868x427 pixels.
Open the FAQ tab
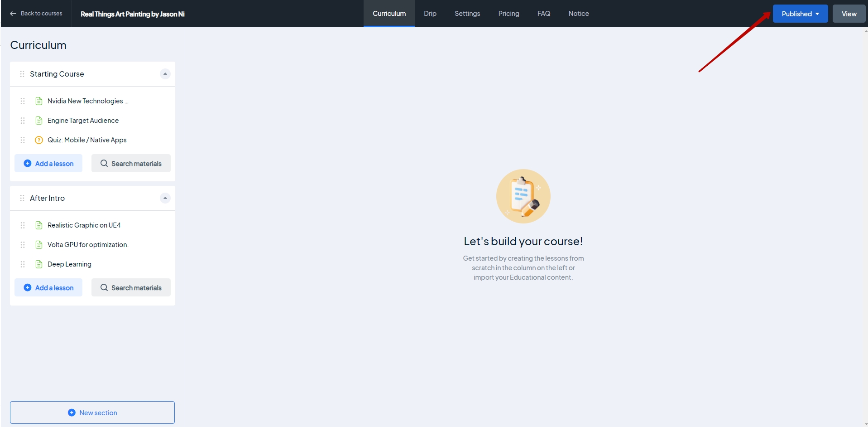point(543,14)
